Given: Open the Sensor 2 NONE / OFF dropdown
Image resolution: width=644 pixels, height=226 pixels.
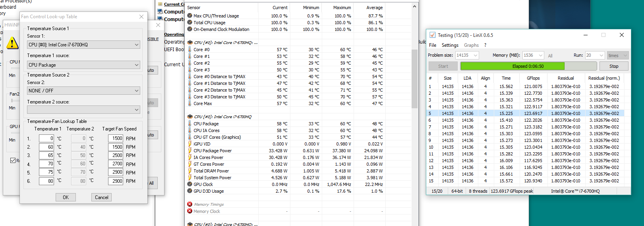Looking at the screenshot, I should pos(84,91).
